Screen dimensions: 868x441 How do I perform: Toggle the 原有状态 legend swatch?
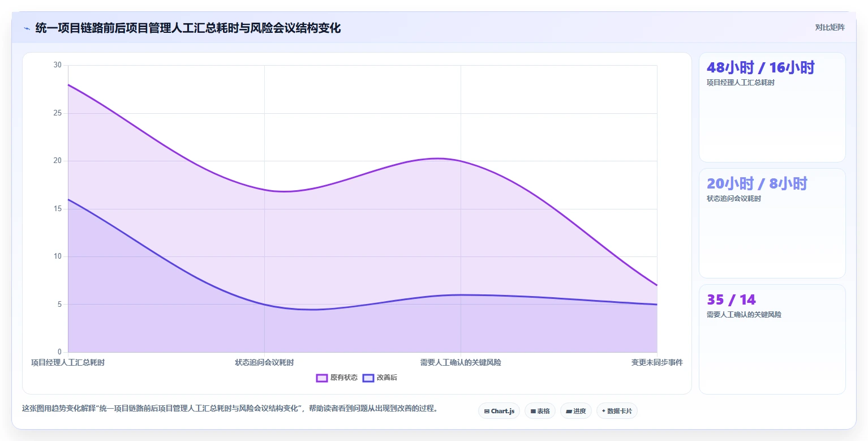pyautogui.click(x=322, y=378)
